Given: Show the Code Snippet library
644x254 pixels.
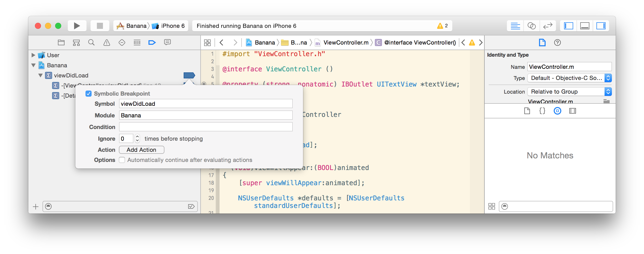Looking at the screenshot, I should coord(542,111).
